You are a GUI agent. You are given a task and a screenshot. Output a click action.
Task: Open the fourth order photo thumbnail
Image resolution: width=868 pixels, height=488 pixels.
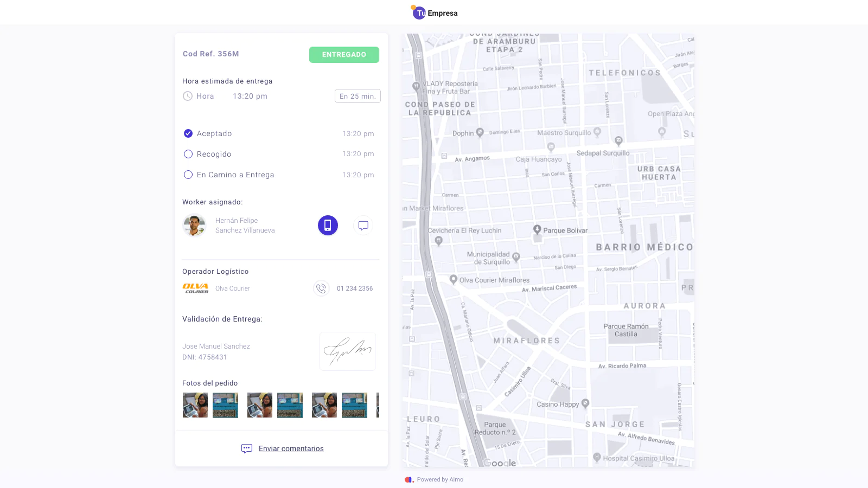pyautogui.click(x=290, y=405)
